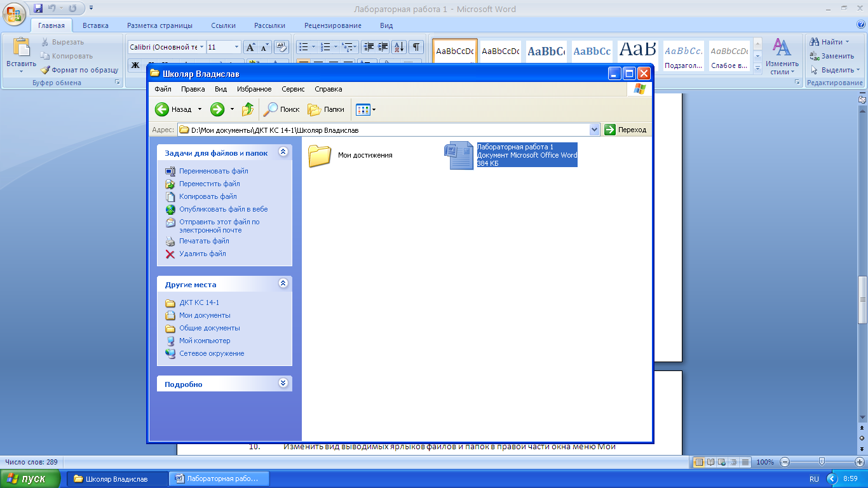This screenshot has height=488, width=868.
Task: Click Опубликовать файл в вебе link
Action: coord(216,209)
